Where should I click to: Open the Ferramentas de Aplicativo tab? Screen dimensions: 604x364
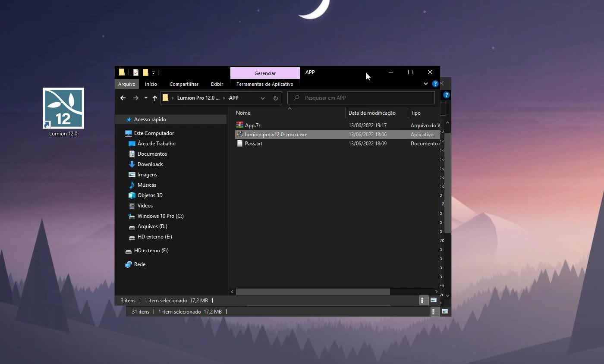[x=265, y=84]
